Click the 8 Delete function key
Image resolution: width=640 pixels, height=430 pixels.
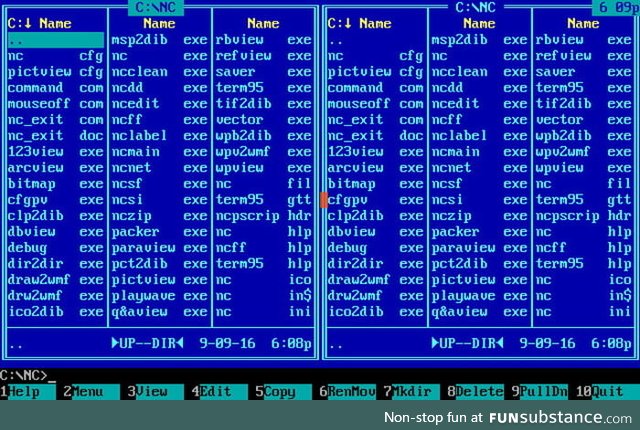(476, 392)
